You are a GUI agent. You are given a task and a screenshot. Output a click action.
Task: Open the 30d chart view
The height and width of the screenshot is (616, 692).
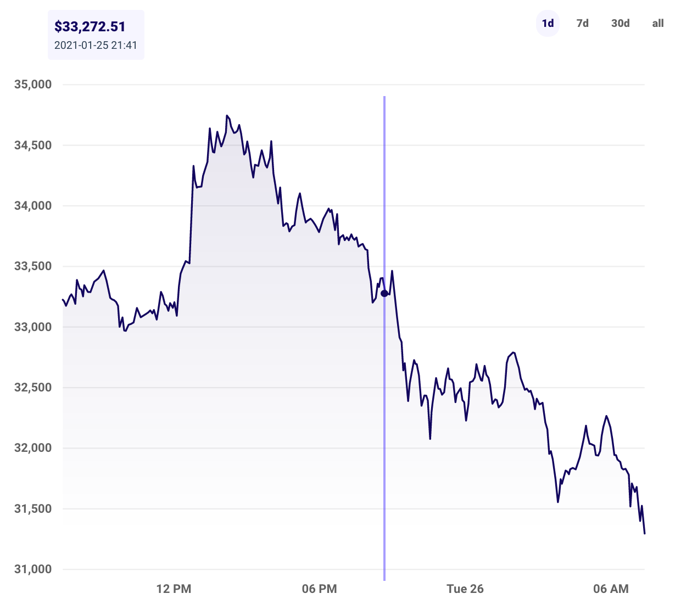(620, 24)
